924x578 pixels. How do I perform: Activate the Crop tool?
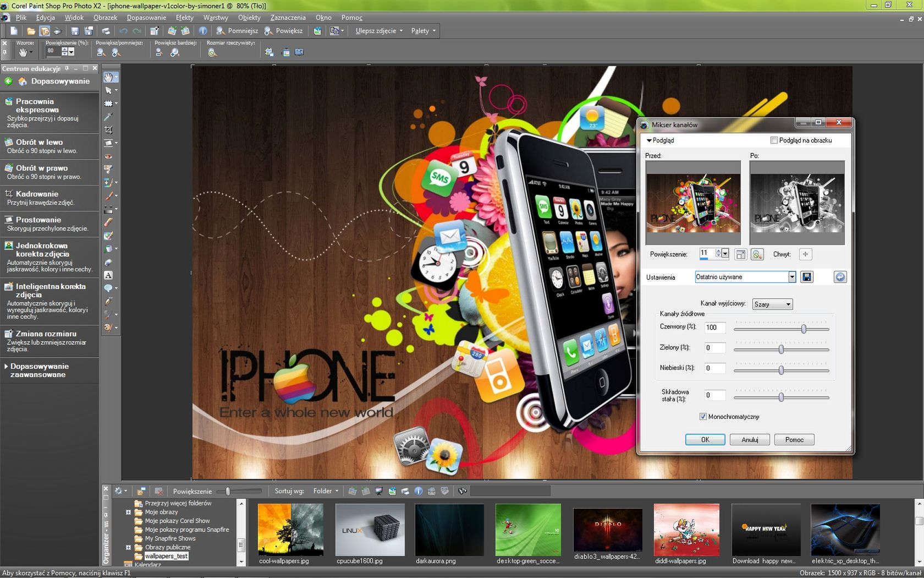pos(108,130)
